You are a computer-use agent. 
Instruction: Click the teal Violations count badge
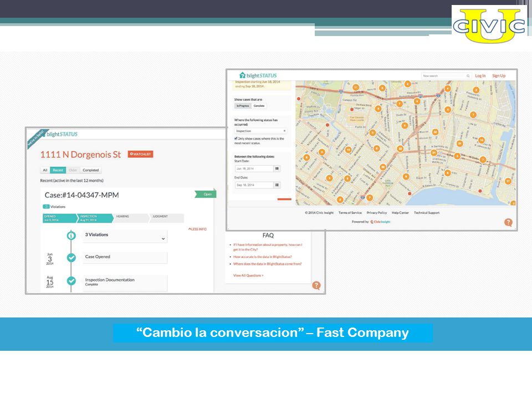46,207
